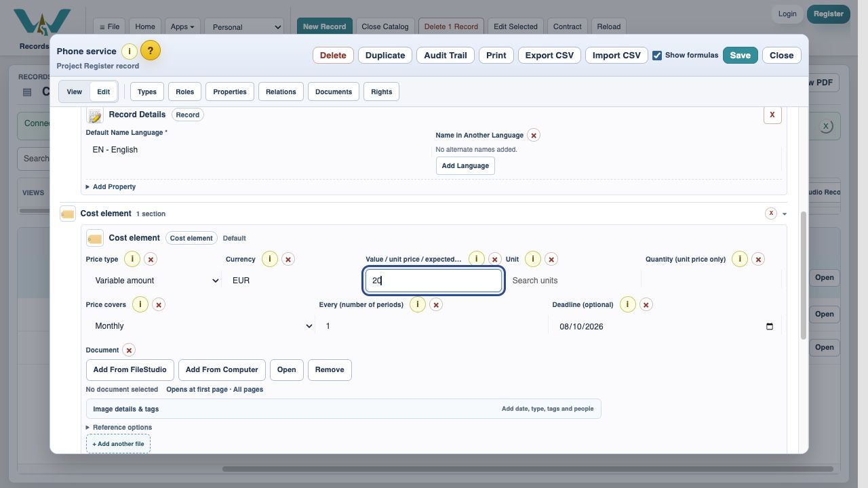
Task: Open the Personal dropdown in the top bar
Action: 244,27
